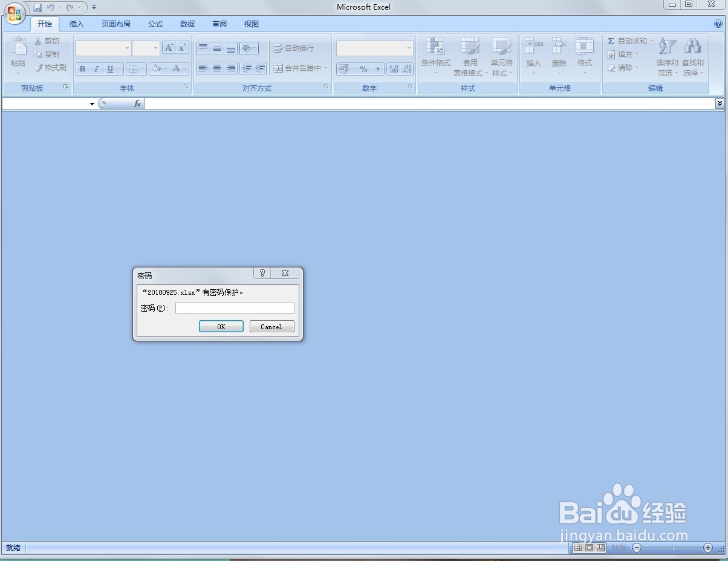Viewport: 728px width, 561px height.
Task: Open the font size combo box
Action: pyautogui.click(x=146, y=48)
